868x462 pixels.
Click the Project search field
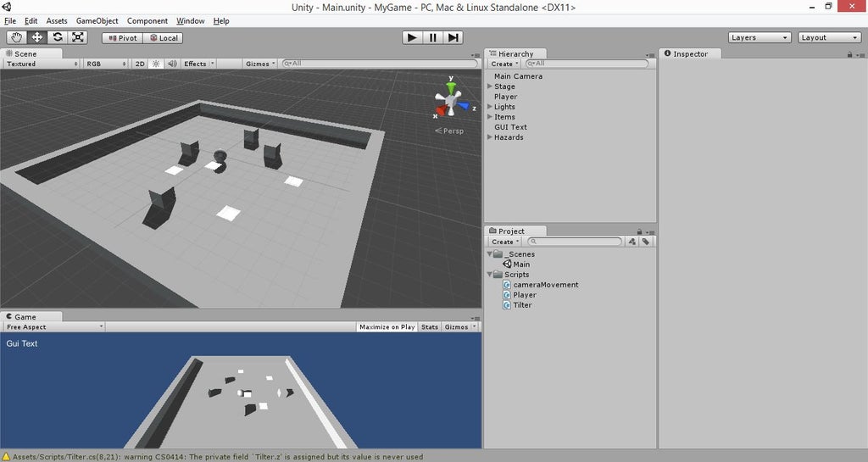click(x=575, y=242)
